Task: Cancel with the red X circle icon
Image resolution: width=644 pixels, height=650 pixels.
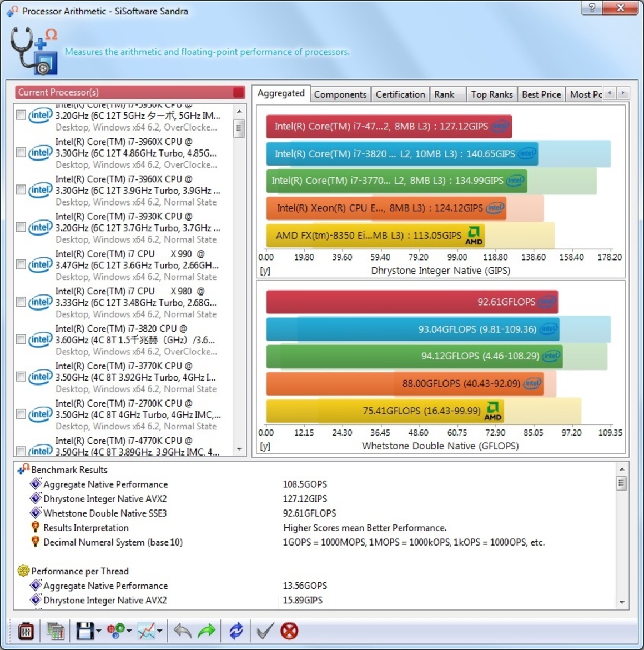Action: pos(289,631)
